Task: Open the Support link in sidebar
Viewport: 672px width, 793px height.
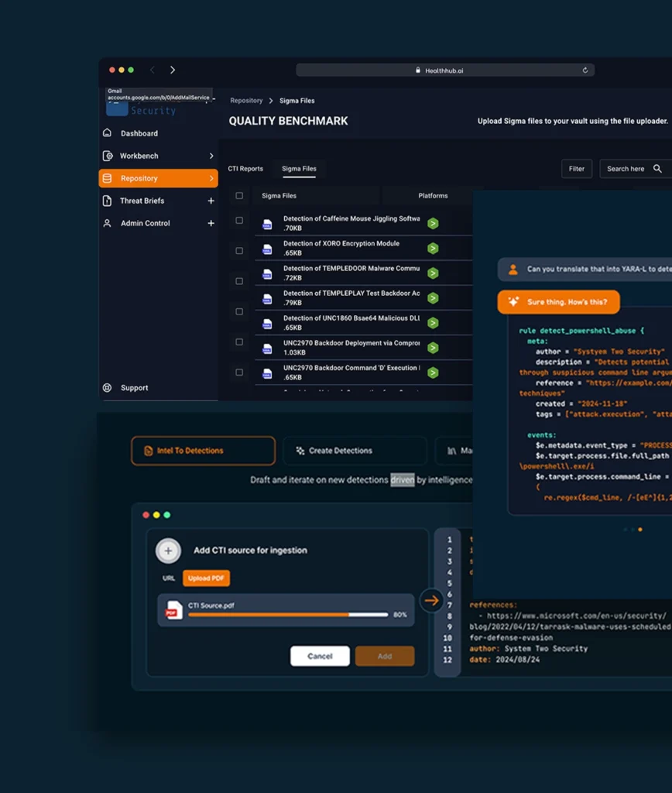Action: tap(135, 388)
